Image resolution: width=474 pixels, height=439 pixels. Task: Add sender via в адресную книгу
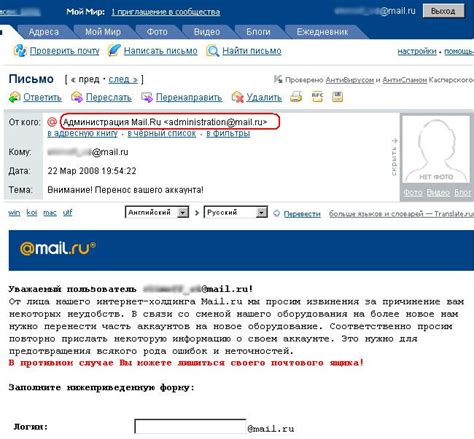pos(83,133)
